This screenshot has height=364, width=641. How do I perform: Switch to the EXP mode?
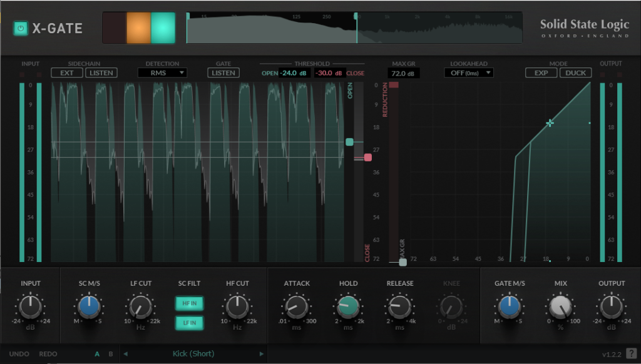point(541,73)
